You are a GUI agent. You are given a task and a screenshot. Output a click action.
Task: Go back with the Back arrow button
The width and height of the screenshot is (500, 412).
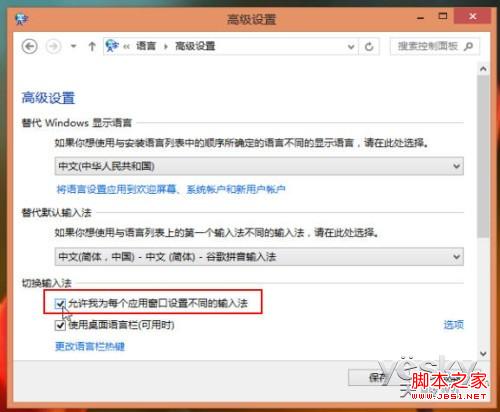tap(30, 46)
